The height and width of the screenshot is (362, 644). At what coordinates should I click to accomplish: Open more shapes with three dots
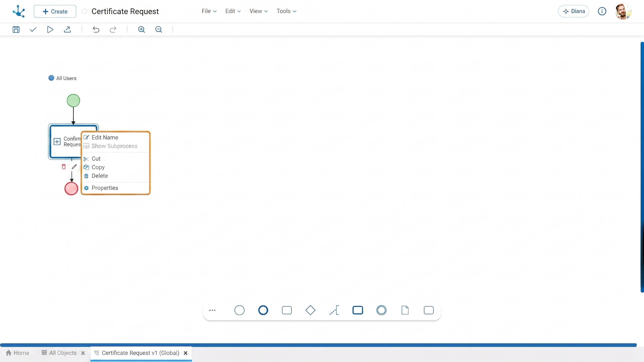coord(212,310)
